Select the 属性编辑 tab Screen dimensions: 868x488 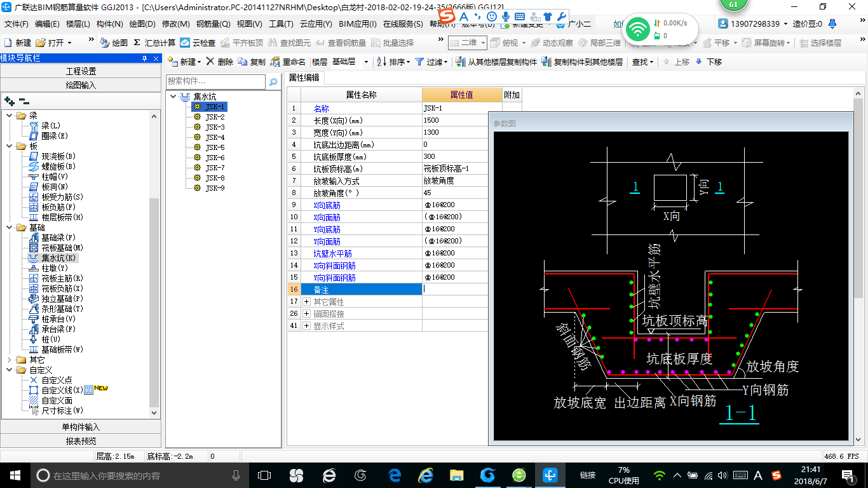pos(304,78)
